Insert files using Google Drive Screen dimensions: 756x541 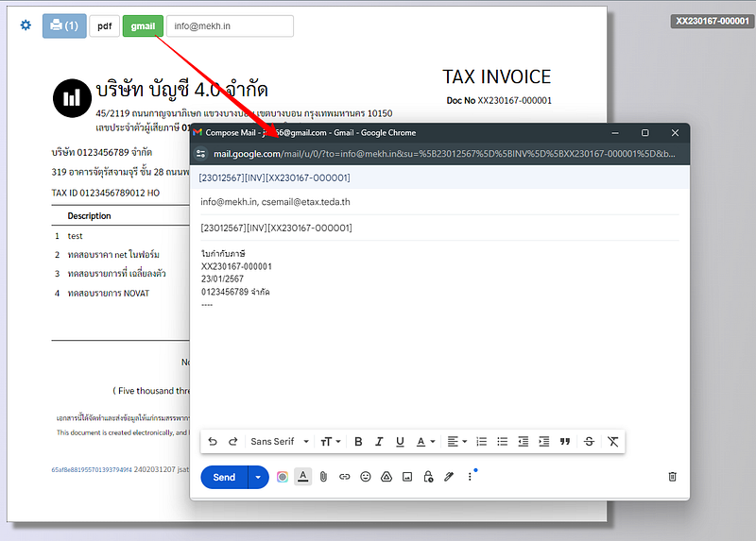(x=387, y=477)
